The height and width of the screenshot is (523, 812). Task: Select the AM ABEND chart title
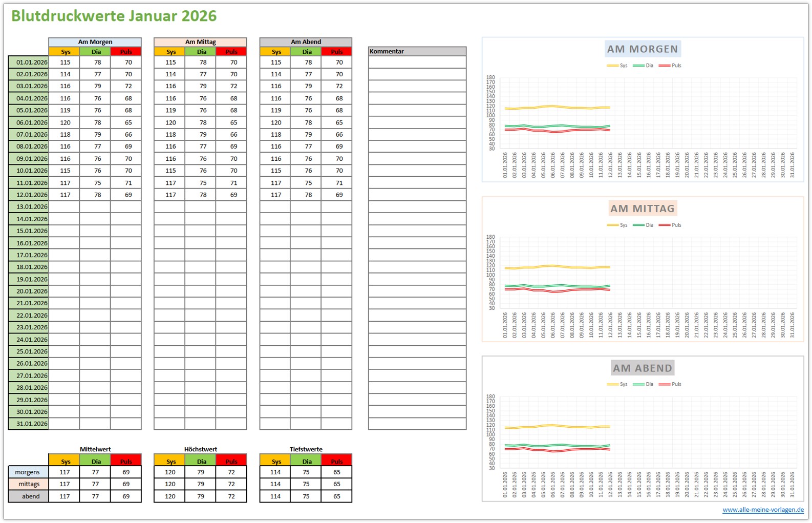click(x=642, y=368)
